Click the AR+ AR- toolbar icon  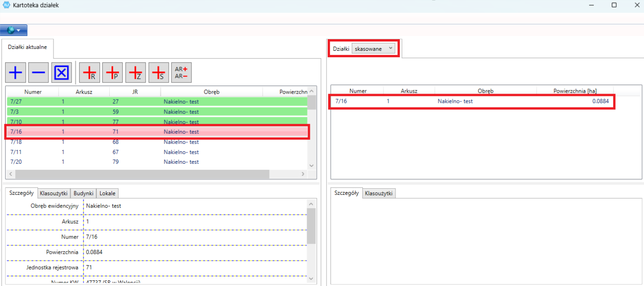(x=181, y=73)
